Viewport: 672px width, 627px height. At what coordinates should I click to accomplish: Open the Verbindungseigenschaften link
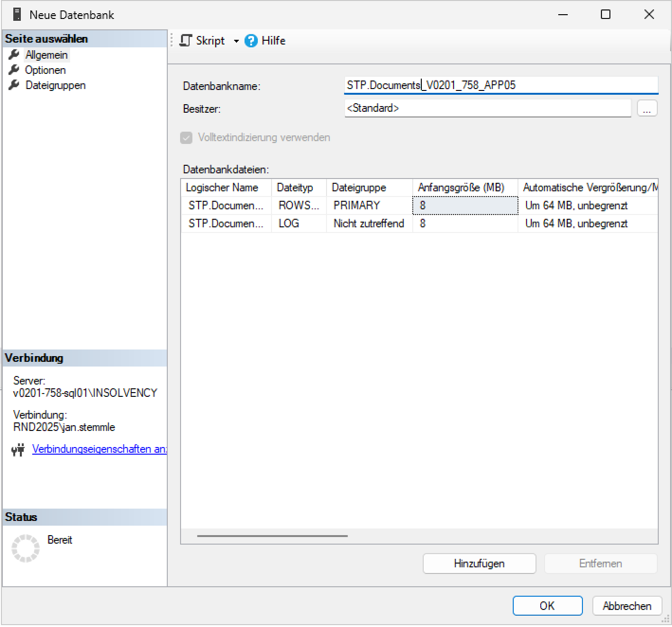coord(99,449)
